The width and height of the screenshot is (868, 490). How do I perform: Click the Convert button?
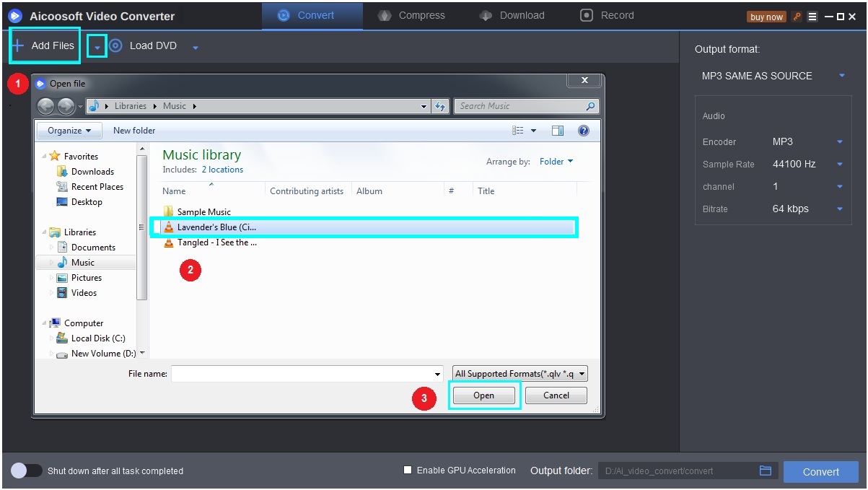click(821, 471)
